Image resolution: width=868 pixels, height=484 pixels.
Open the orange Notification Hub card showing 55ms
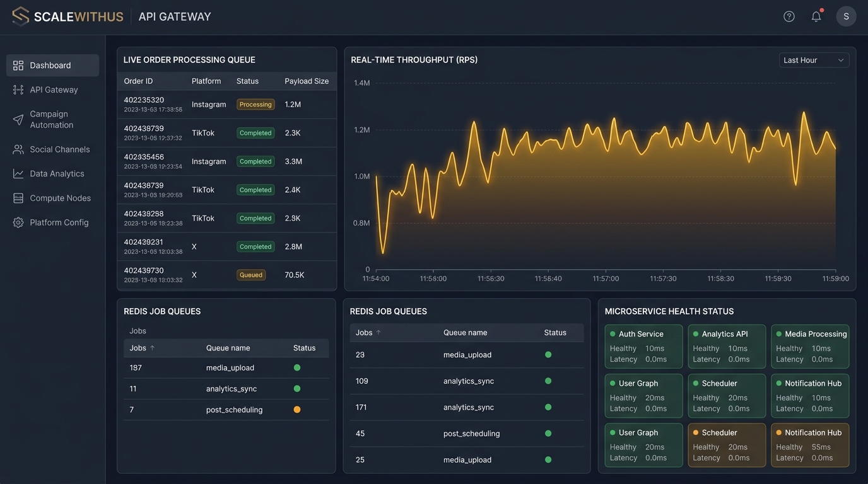[x=810, y=445]
